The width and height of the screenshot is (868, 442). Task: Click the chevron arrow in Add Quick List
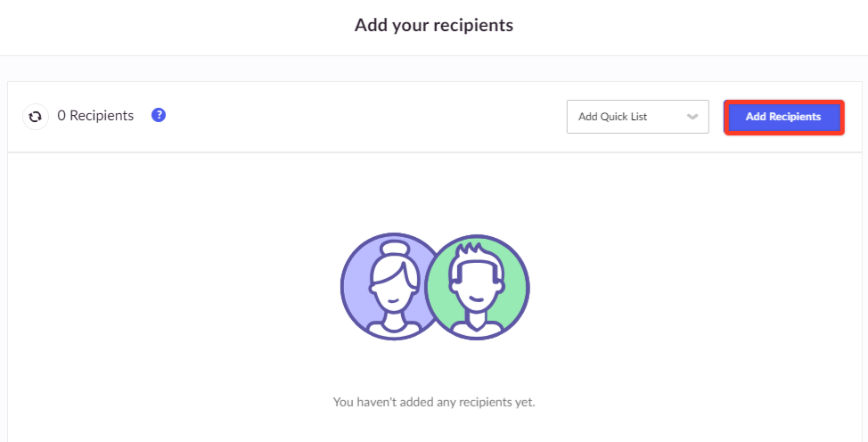coord(692,117)
